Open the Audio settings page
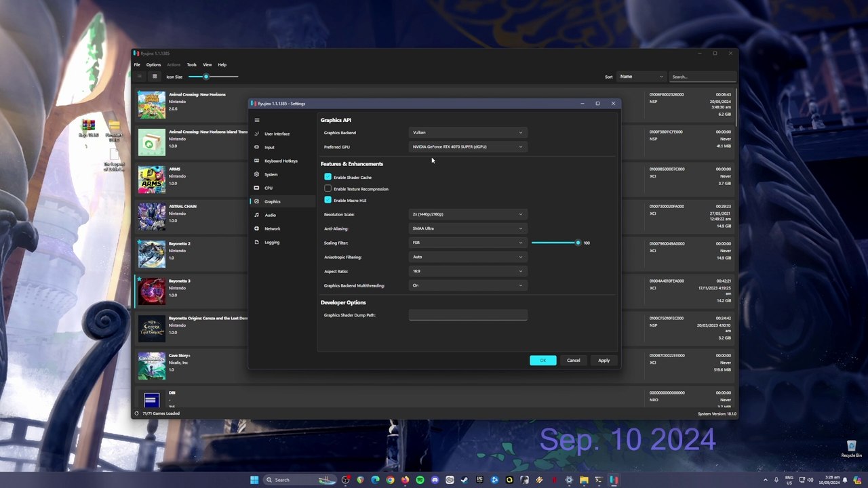The width and height of the screenshot is (868, 488). (281, 215)
